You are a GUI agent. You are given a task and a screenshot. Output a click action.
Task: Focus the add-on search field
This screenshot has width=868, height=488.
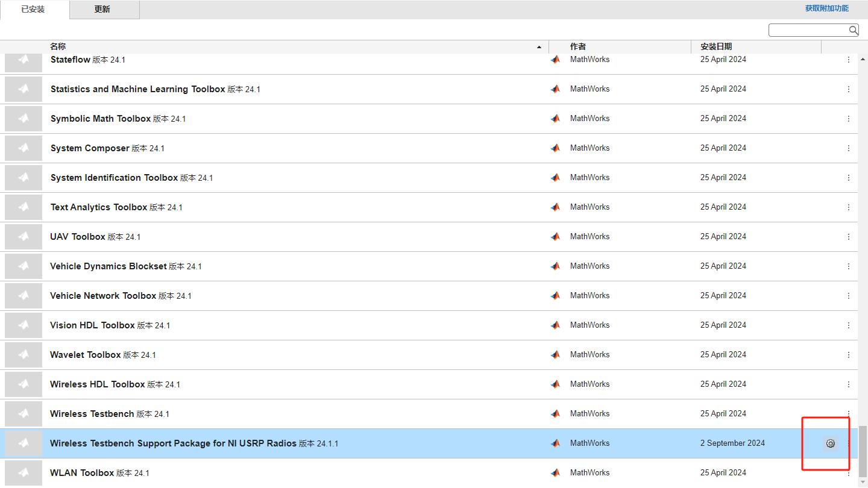(x=808, y=30)
